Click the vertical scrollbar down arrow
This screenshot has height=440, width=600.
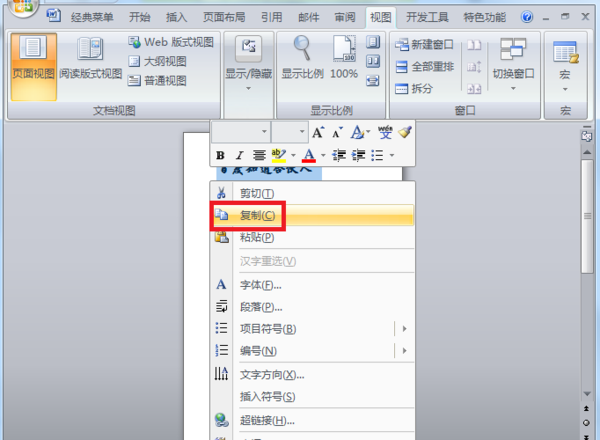(x=587, y=394)
